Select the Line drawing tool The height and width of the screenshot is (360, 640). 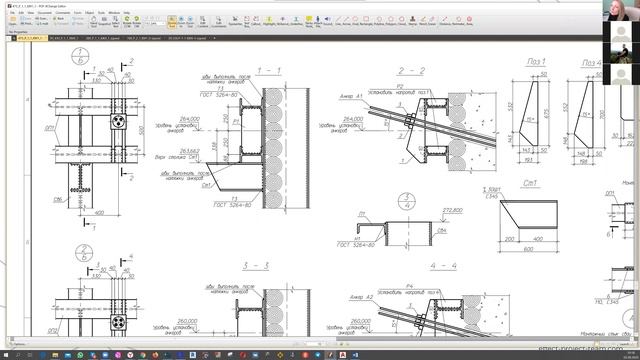pyautogui.click(x=338, y=21)
